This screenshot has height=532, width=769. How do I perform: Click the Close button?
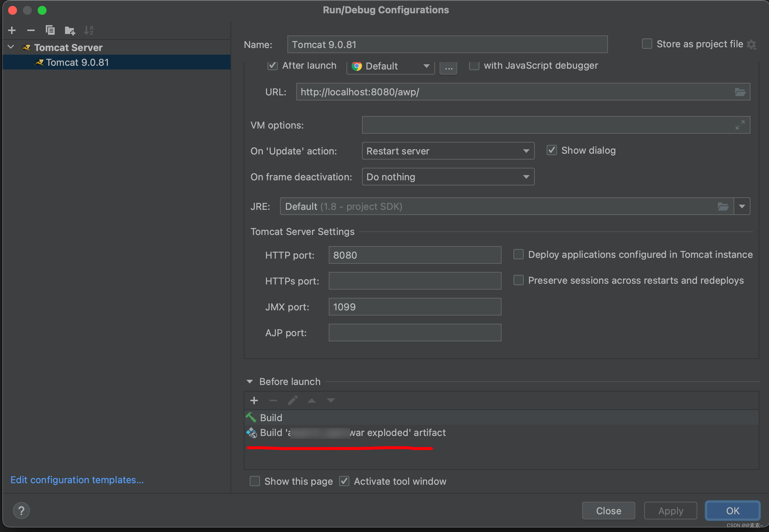click(x=609, y=511)
